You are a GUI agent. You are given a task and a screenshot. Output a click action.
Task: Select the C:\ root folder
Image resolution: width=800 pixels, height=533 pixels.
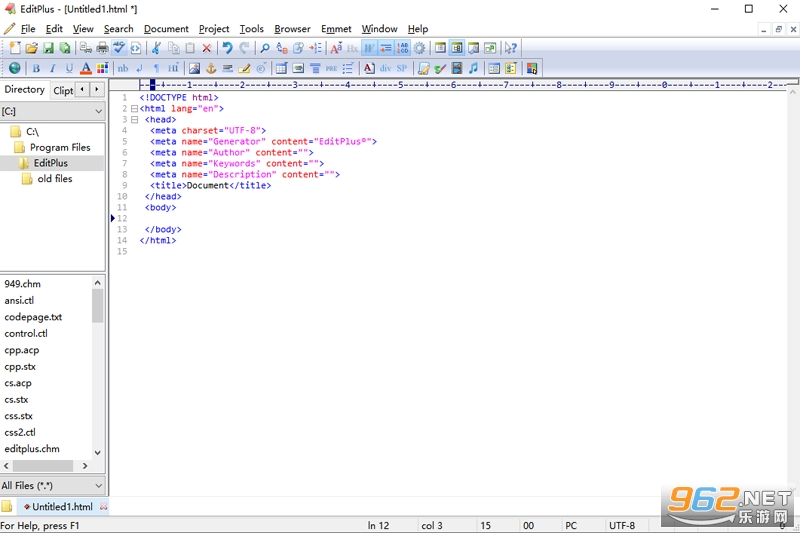click(32, 132)
